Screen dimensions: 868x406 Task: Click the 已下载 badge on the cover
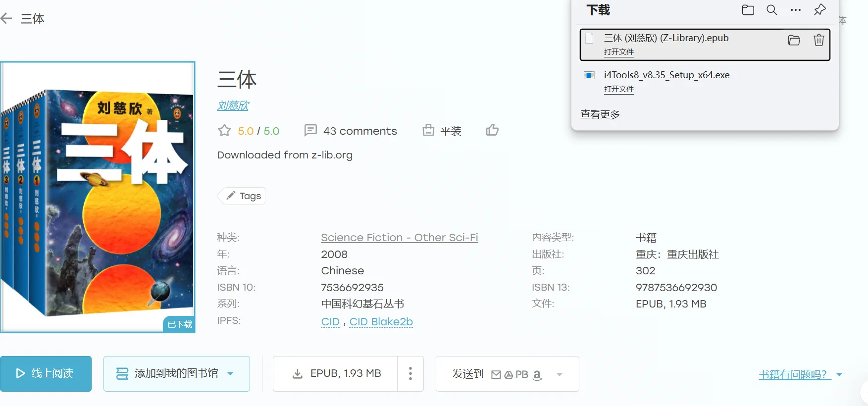point(179,324)
